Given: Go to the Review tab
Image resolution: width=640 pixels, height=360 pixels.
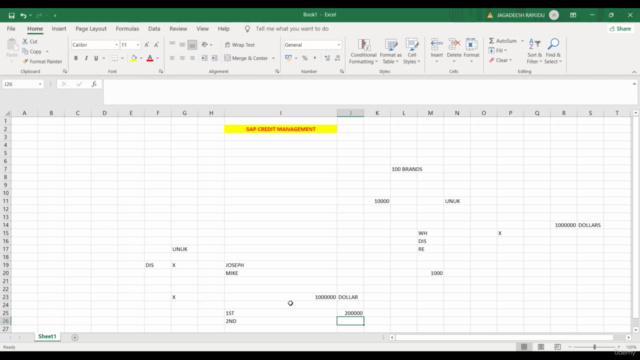Looking at the screenshot, I should [x=178, y=29].
